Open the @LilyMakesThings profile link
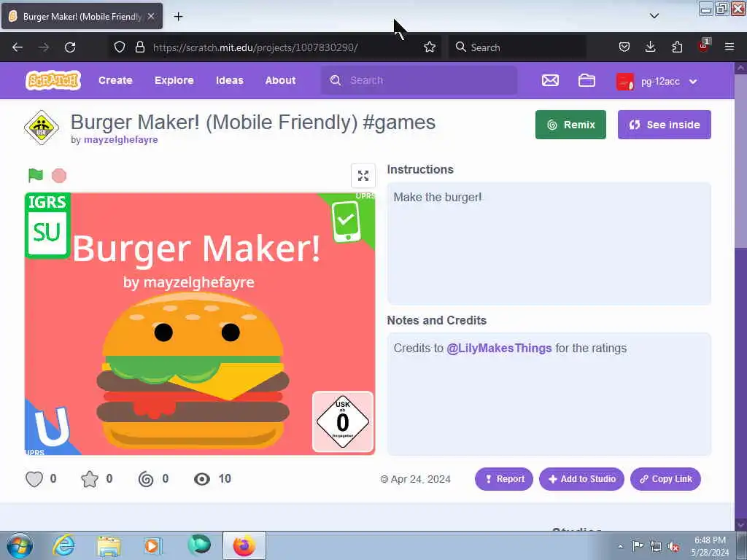The height and width of the screenshot is (560, 747). 499,348
